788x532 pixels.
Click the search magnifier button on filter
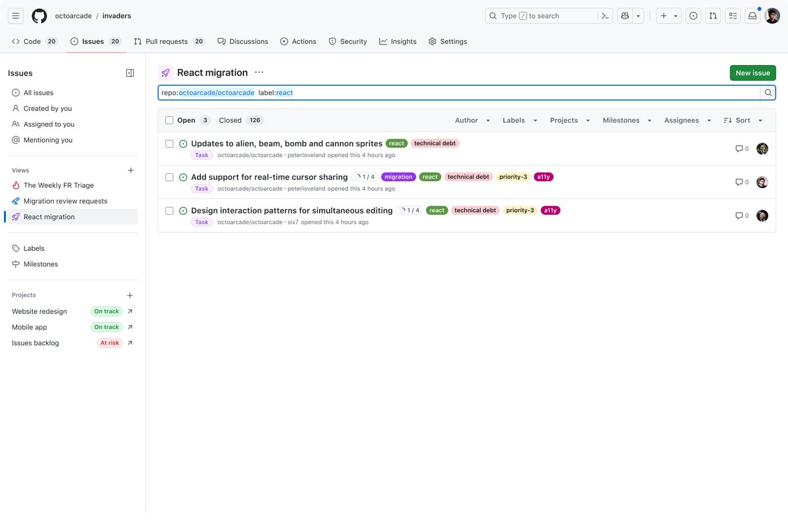(x=768, y=93)
